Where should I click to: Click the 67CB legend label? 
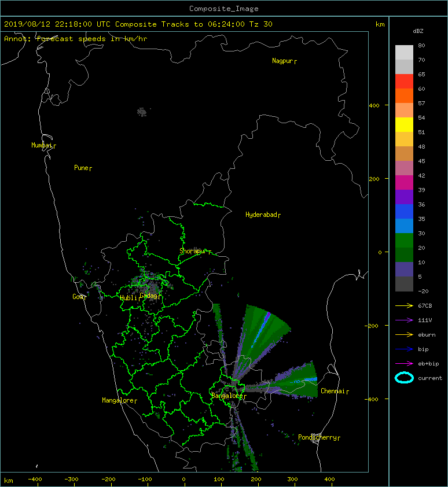(425, 305)
